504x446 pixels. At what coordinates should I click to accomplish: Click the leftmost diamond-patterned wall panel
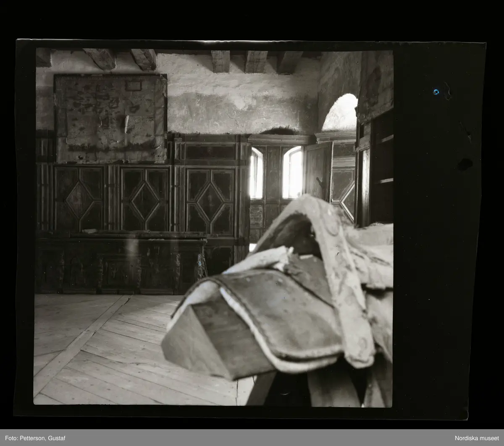79,199
